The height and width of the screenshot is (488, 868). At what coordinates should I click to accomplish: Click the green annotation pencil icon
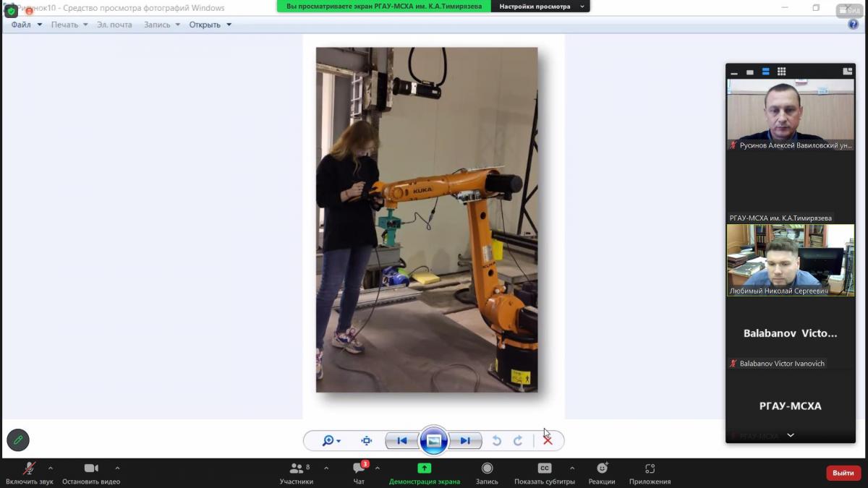(18, 440)
